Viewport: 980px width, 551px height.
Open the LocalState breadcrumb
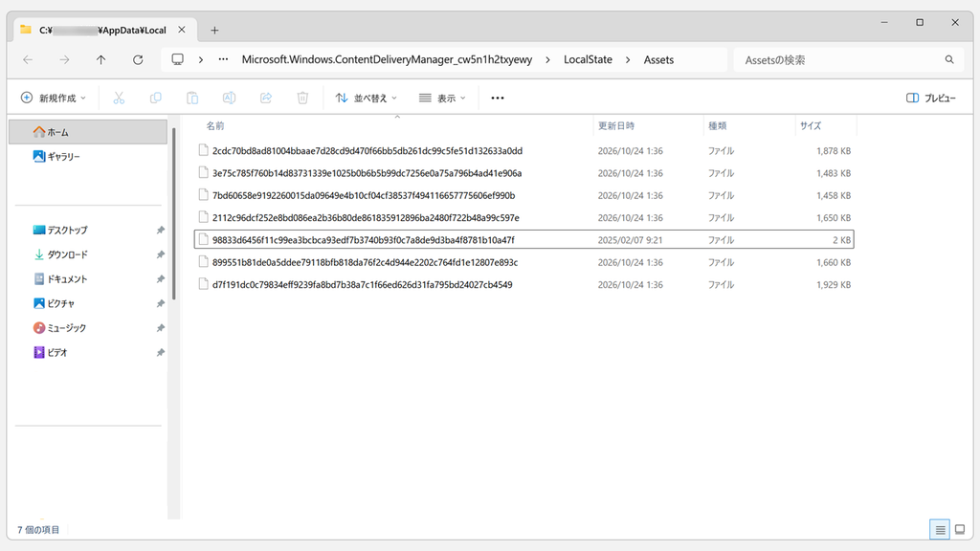click(589, 59)
